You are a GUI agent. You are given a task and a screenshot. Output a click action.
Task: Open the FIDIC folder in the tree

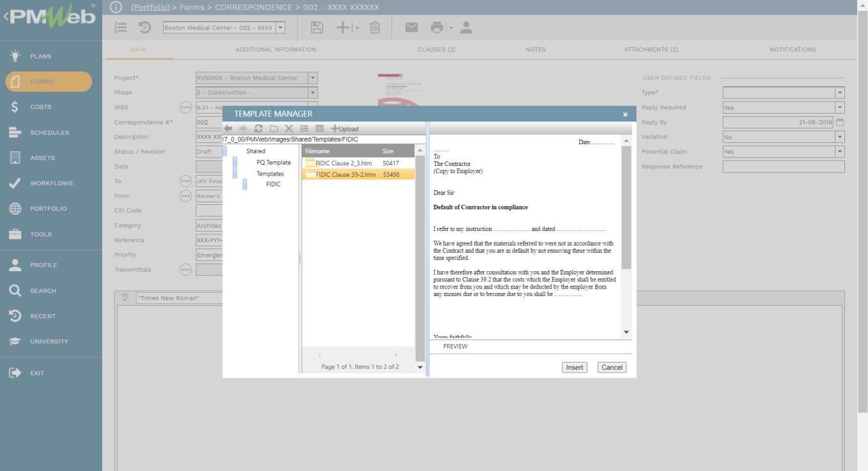tap(273, 184)
